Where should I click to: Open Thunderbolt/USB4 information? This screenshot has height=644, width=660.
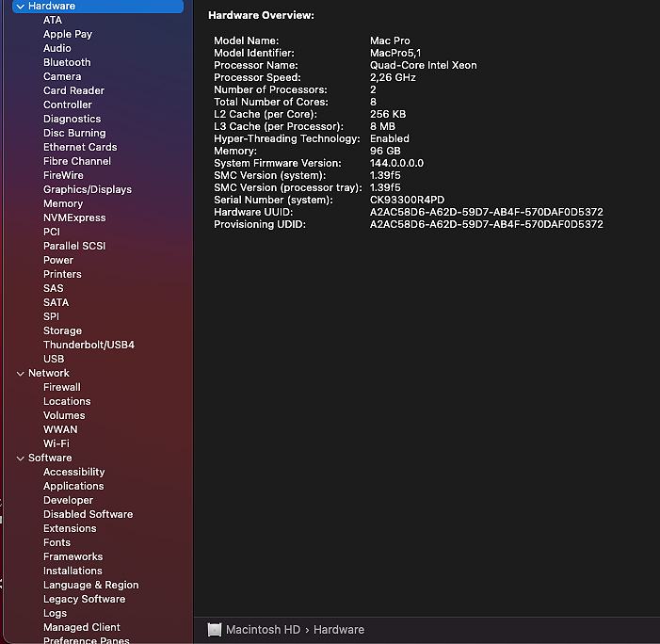point(89,346)
